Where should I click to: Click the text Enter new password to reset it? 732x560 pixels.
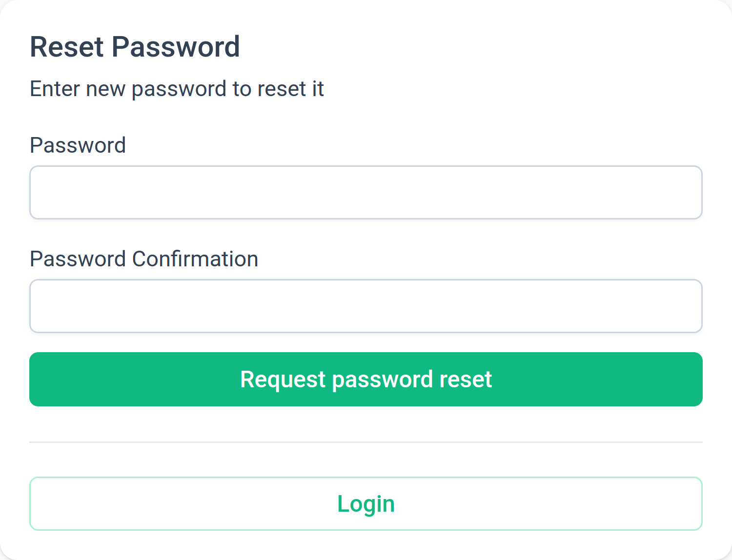(177, 89)
